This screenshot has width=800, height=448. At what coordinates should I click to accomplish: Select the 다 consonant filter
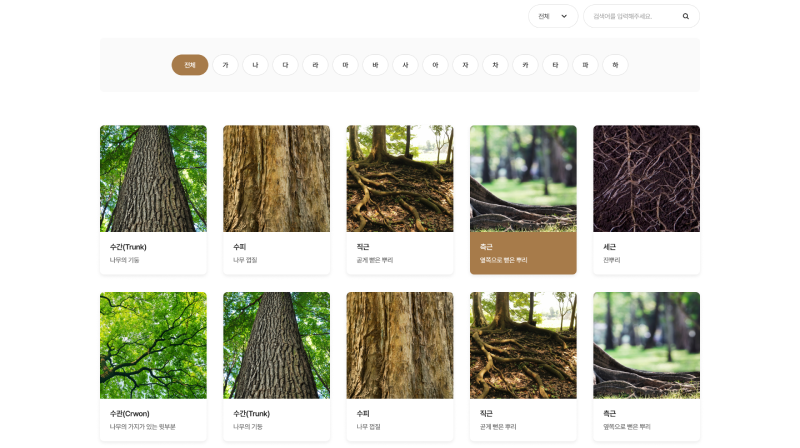(285, 65)
